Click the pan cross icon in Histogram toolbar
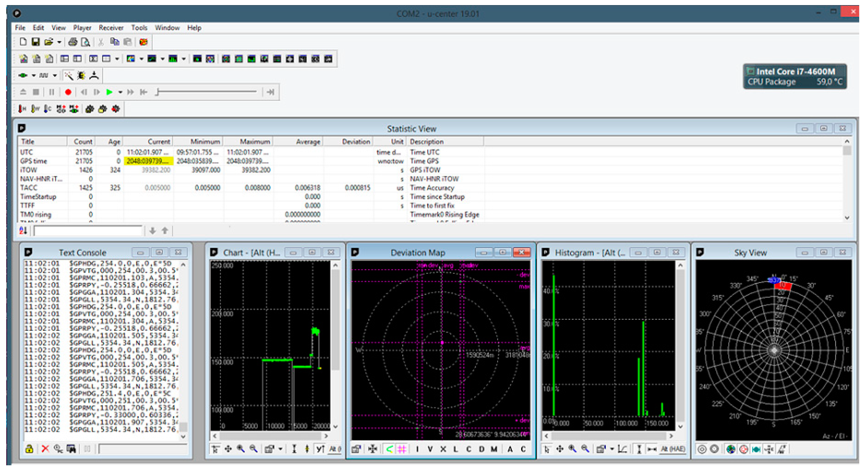The image size is (868, 472). [x=560, y=449]
